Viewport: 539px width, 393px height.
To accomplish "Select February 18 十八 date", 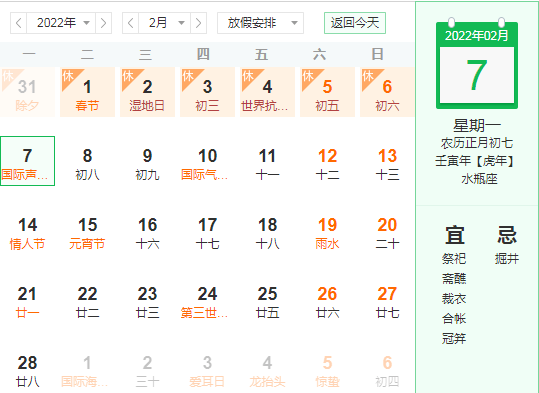I will (x=267, y=230).
